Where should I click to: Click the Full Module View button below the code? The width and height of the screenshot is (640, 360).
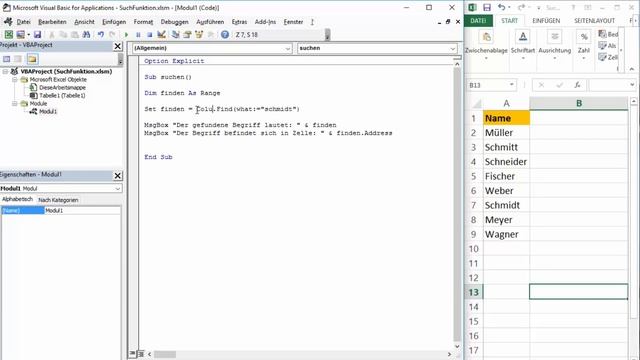tap(140, 354)
